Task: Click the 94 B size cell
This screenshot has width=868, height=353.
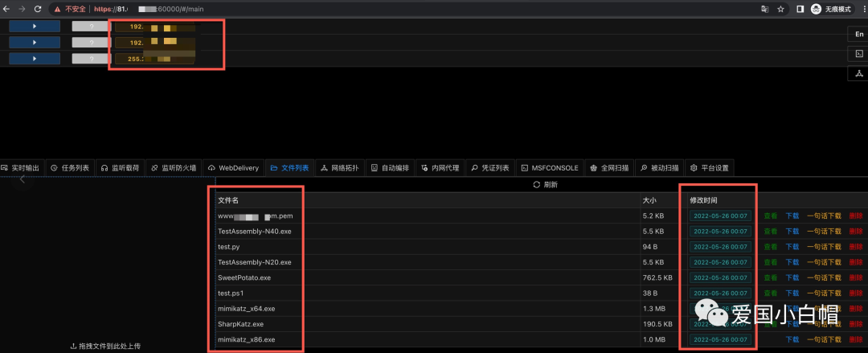Action: [x=650, y=247]
